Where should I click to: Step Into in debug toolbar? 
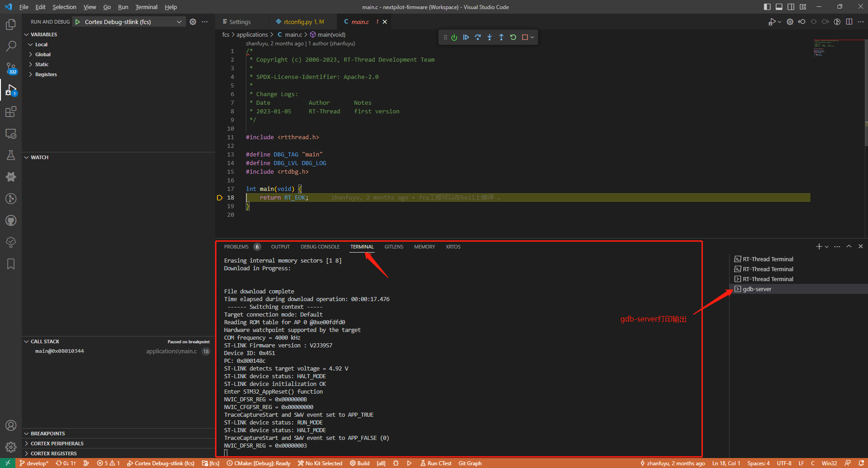click(490, 37)
